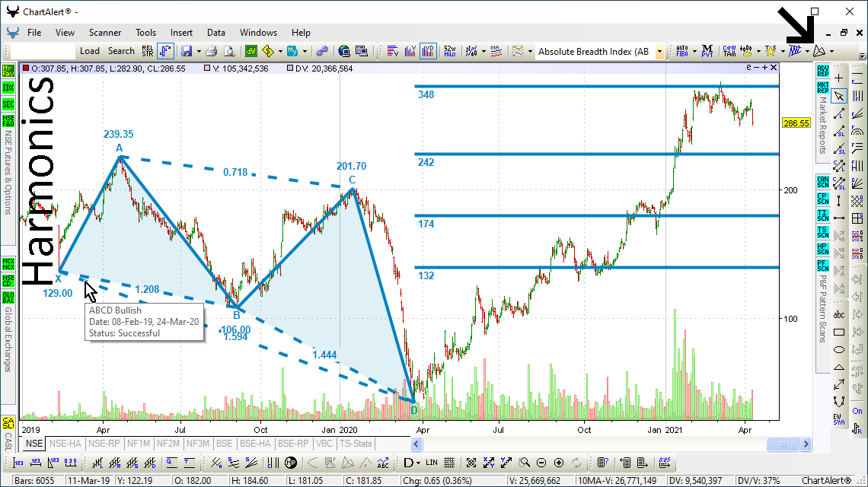Toggle the VD volume display icon
This screenshot has width=868, height=487.
tap(428, 52)
